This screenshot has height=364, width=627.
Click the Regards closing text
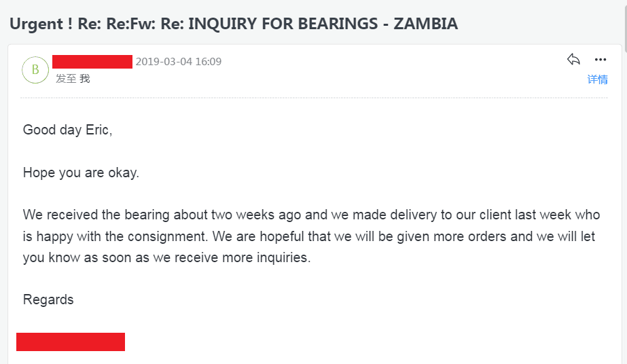[48, 299]
